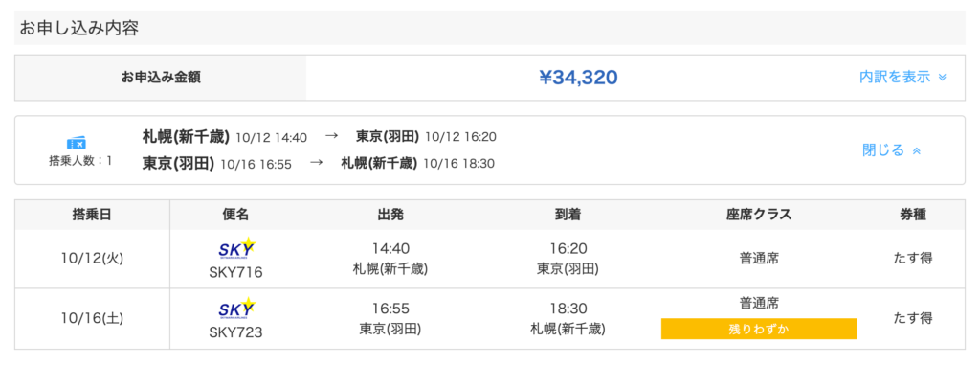Click the お申し込み内容 section heading
The image size is (980, 366).
tap(78, 28)
